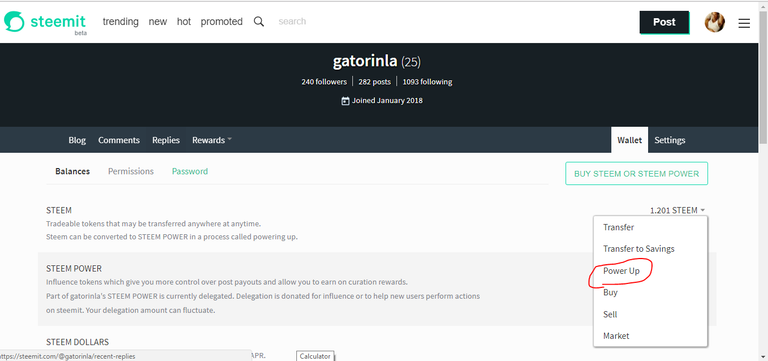Open the Password sub-tab
This screenshot has width=768, height=361.
[190, 171]
